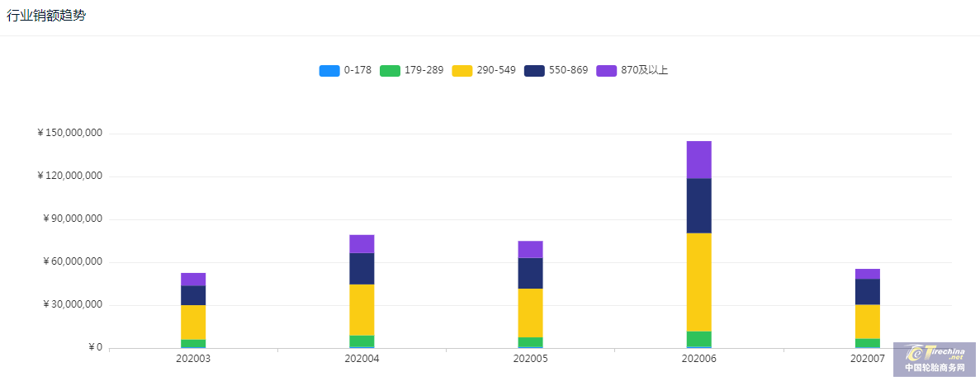Click the ¥150,000,000 y-axis label
This screenshot has width=980, height=381.
69,133
